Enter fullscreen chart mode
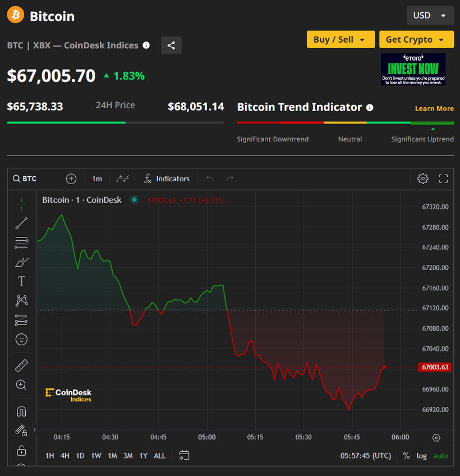The height and width of the screenshot is (476, 460). pyautogui.click(x=443, y=178)
